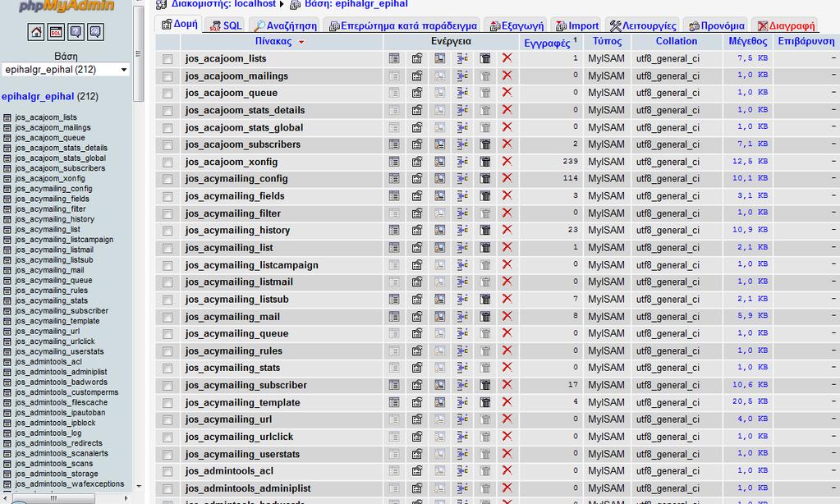Screen dimensions: 840x504
Task: Open the SQL query window icon
Action: point(56,32)
